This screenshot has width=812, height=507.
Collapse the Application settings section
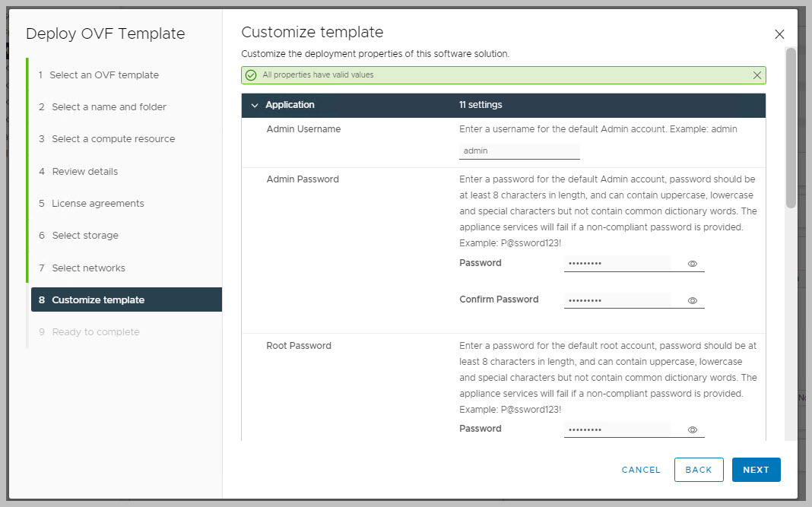[255, 105]
